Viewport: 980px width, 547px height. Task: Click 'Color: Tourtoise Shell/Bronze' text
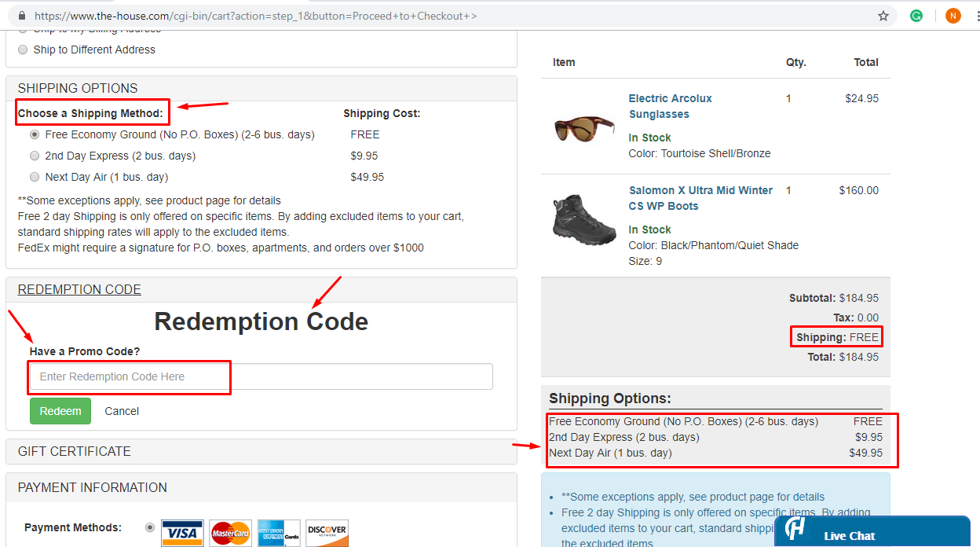point(700,153)
